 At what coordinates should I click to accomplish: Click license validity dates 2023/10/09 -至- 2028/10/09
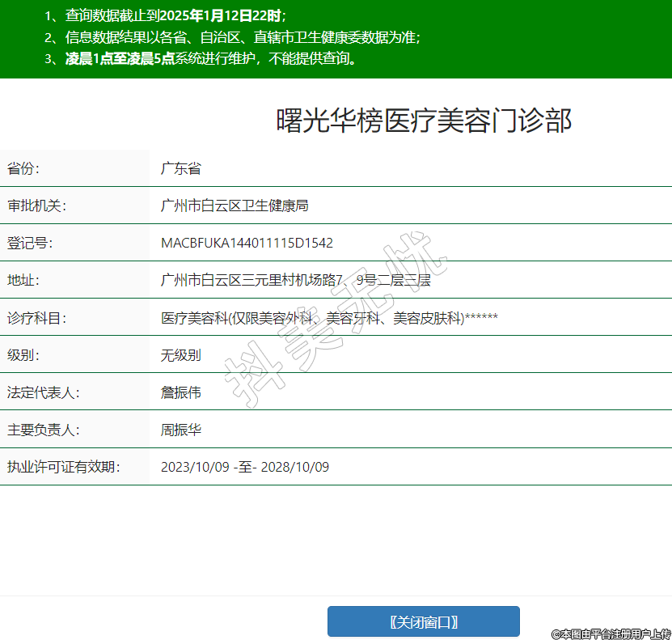coord(245,467)
